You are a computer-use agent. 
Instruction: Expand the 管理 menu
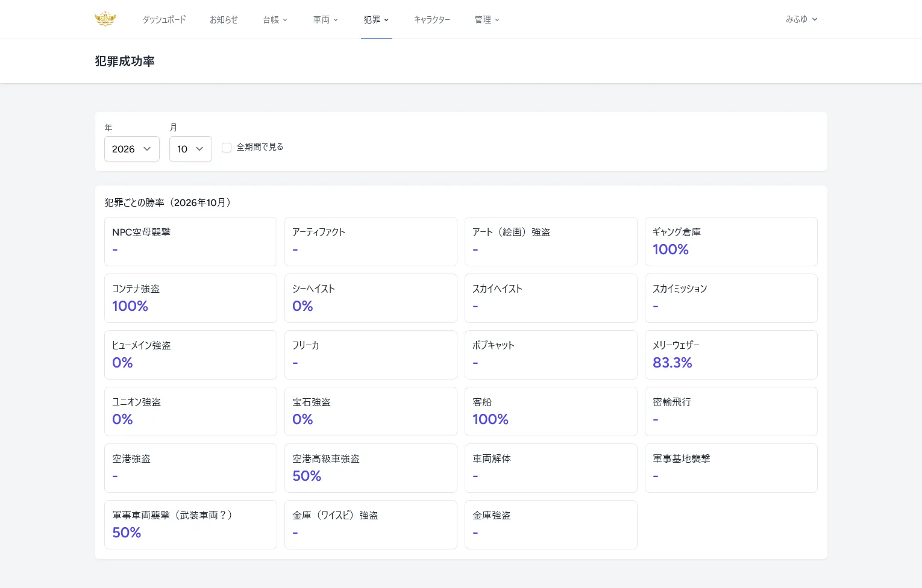(x=487, y=20)
